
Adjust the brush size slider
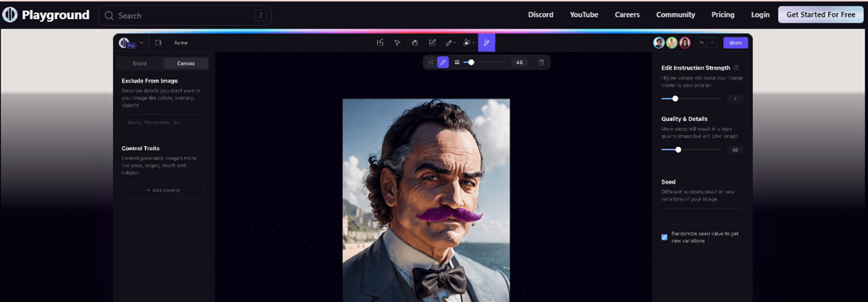(485, 62)
